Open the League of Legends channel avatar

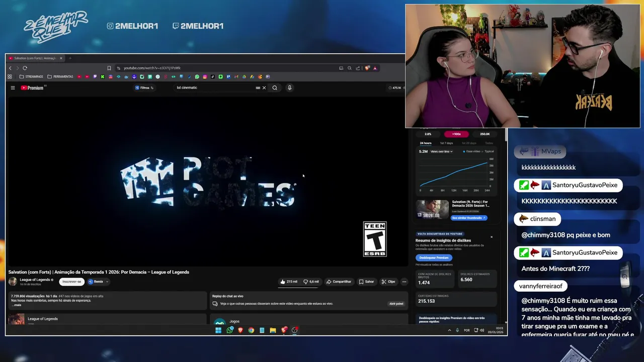(x=13, y=282)
